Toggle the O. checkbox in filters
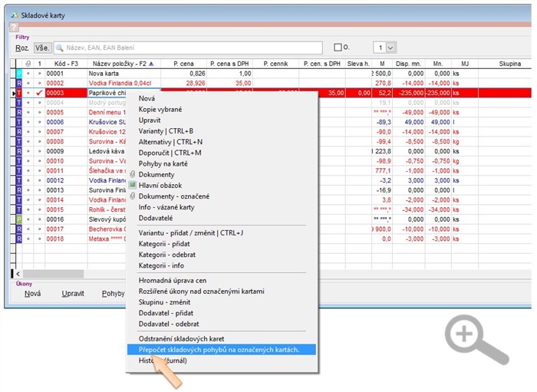 click(338, 48)
